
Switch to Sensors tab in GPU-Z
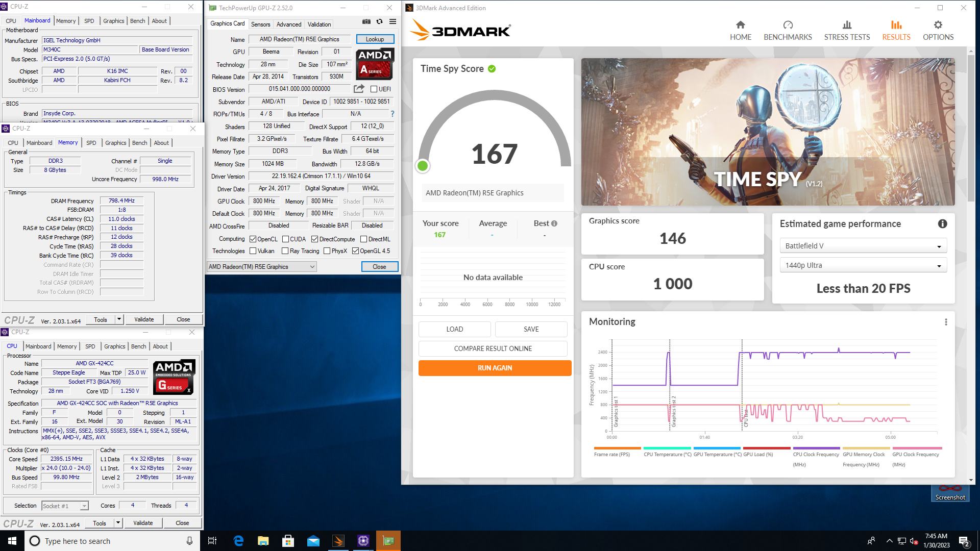[x=260, y=24]
